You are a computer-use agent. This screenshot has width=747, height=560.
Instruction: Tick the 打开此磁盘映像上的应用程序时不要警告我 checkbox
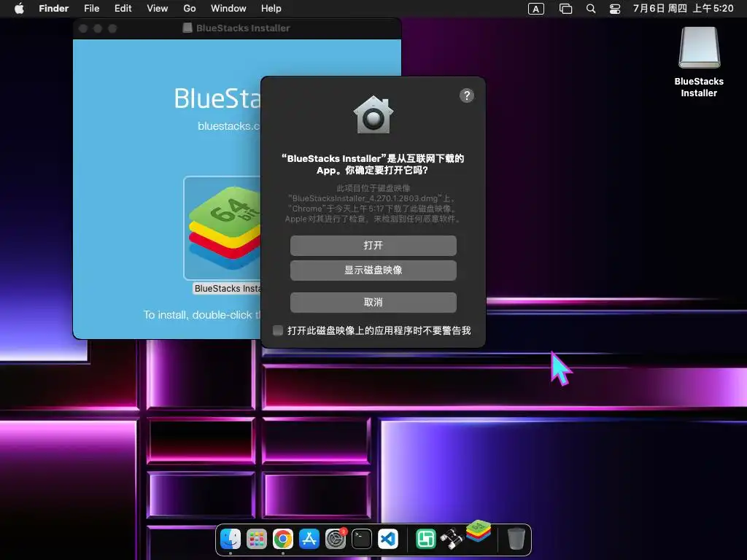click(278, 330)
